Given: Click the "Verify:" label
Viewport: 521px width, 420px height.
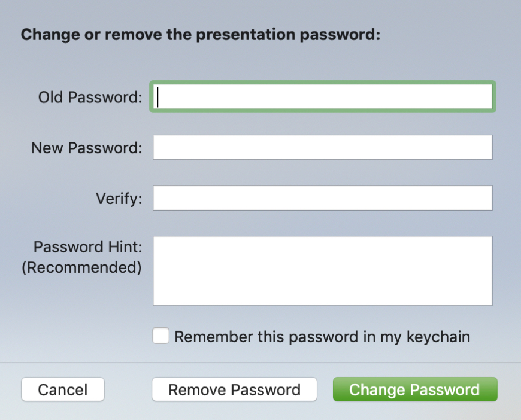Looking at the screenshot, I should [119, 199].
